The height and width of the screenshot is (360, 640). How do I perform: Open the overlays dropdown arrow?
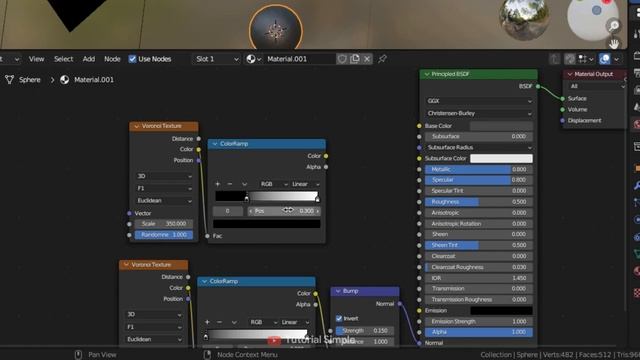click(x=616, y=59)
